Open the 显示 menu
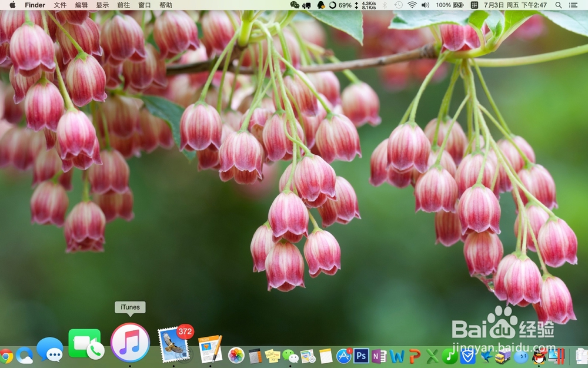 (x=102, y=5)
